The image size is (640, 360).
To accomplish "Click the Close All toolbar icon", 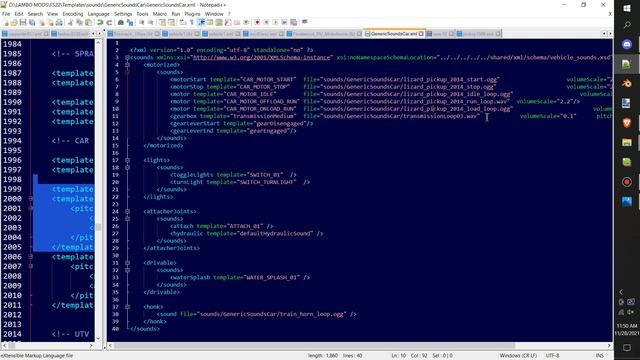I will (x=50, y=22).
